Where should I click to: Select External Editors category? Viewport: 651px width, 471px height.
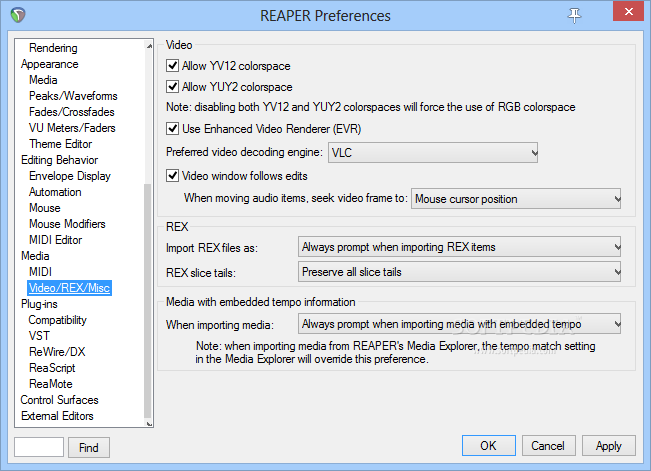click(57, 416)
